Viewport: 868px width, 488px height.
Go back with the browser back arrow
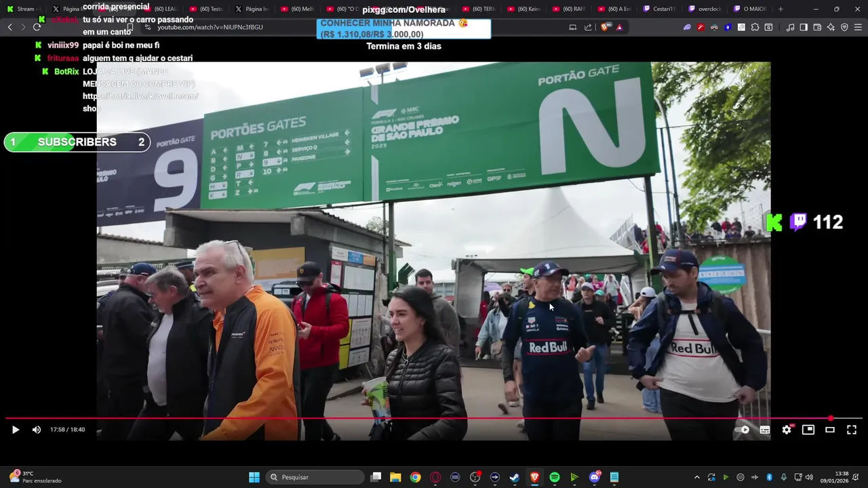9,27
